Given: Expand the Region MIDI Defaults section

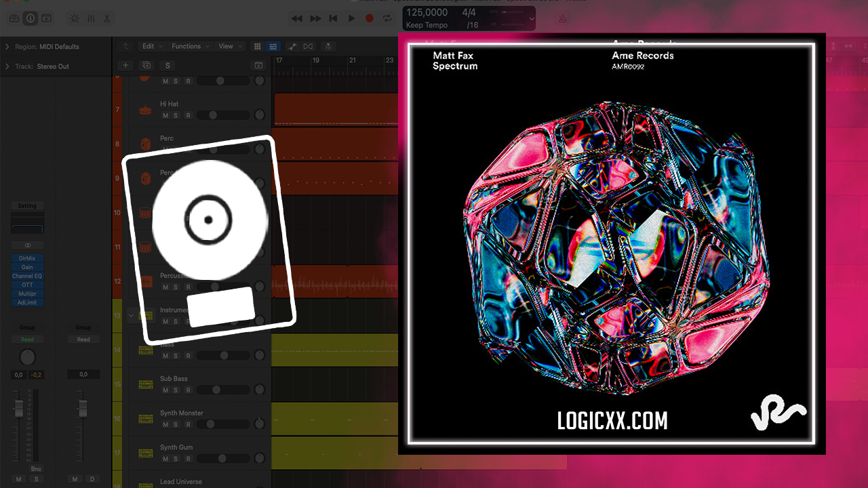Looking at the screenshot, I should [7, 47].
